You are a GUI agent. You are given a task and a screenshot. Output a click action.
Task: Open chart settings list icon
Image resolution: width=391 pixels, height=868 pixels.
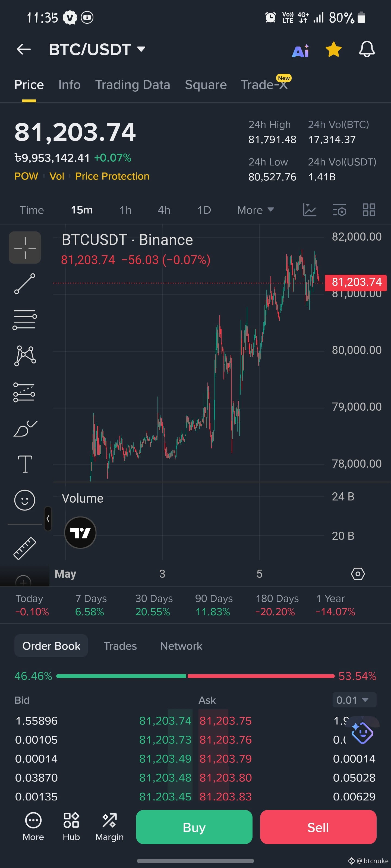click(339, 210)
